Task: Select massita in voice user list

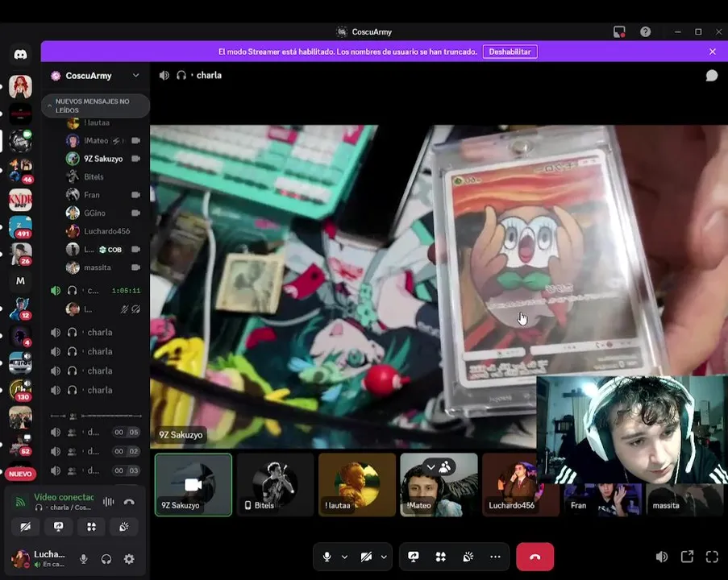Action: [103, 267]
